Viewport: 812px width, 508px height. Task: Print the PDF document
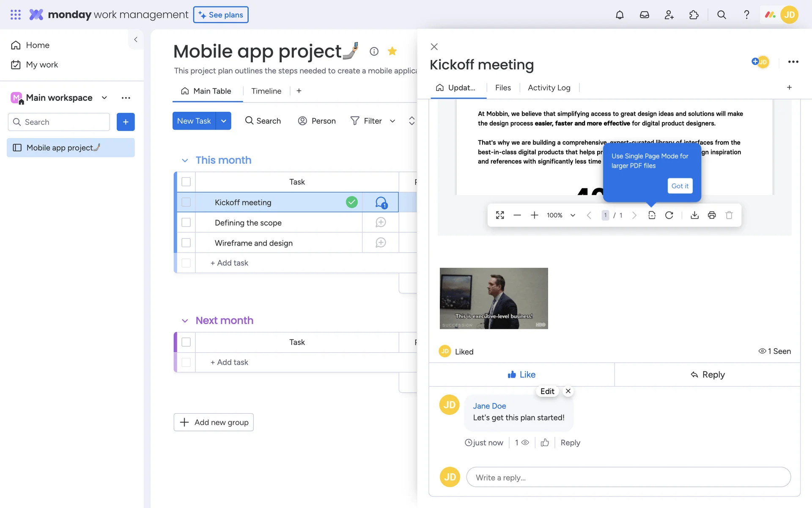712,215
